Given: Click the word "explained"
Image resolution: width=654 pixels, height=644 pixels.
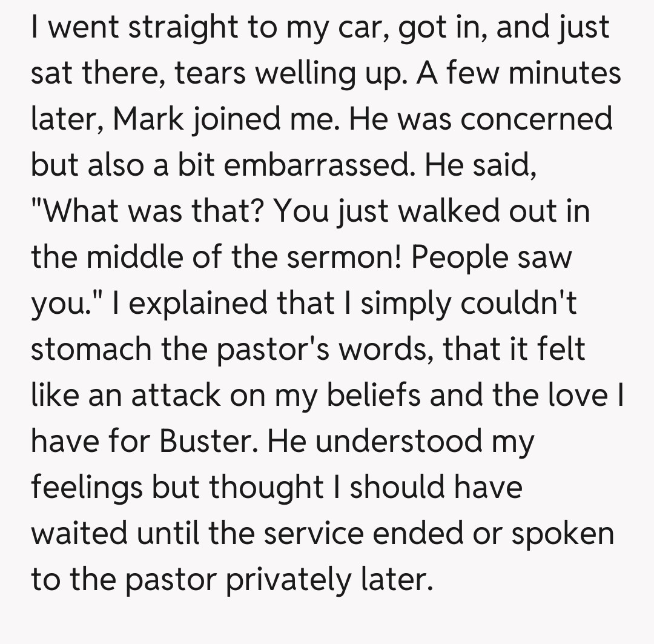Looking at the screenshot, I should tap(202, 304).
